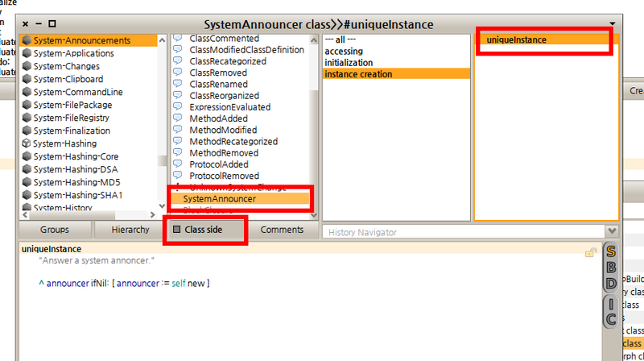Image resolution: width=644 pixels, height=361 pixels.
Task: Click the comment bubble icon beside MethodAdded
Action: (x=178, y=118)
